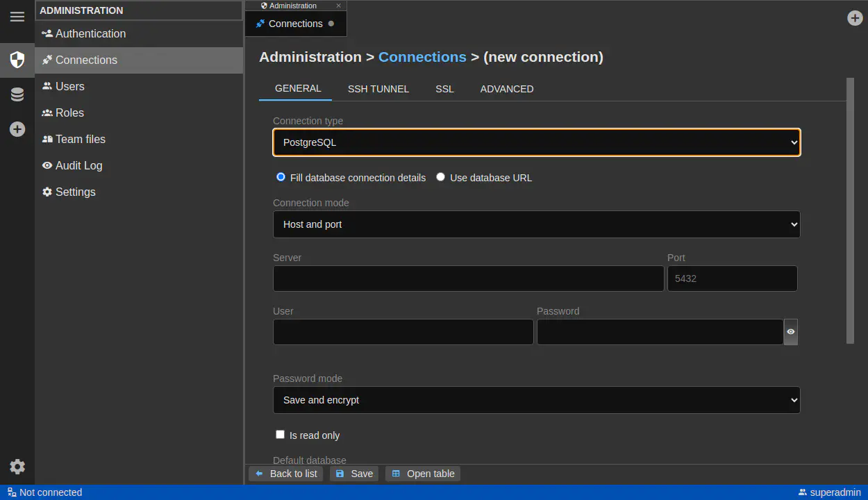Select Use database URL radio button
Screen dimensions: 868x500
pyautogui.click(x=440, y=177)
